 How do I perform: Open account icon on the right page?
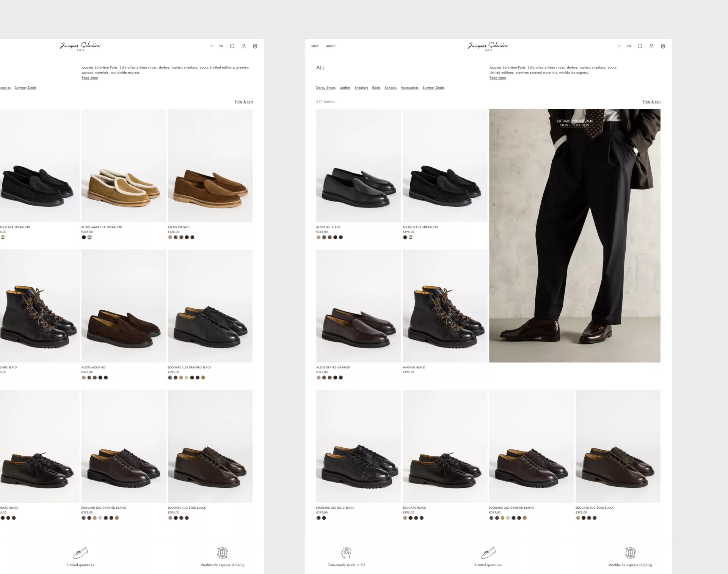[x=651, y=46]
